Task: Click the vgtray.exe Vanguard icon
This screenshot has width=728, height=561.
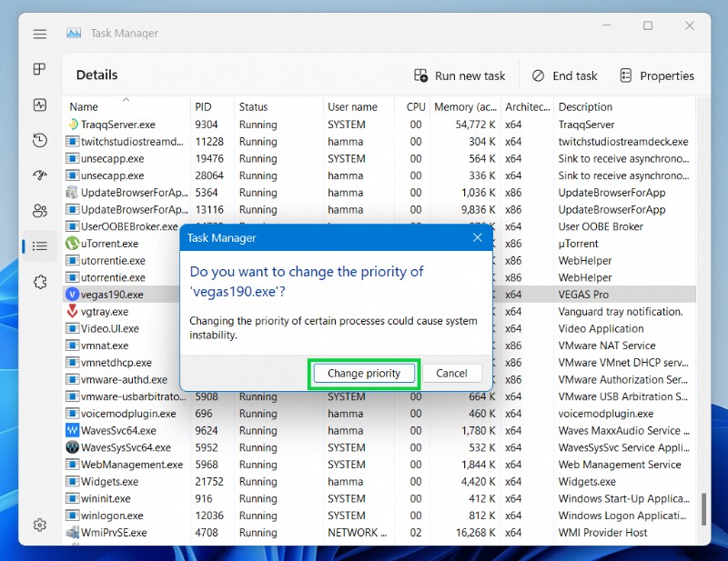Action: (x=74, y=312)
